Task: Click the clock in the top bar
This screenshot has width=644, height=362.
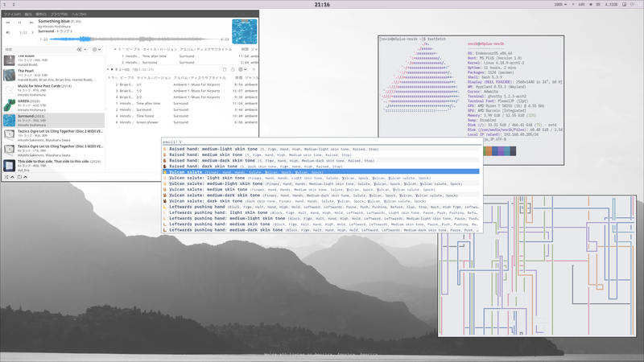Action: pyautogui.click(x=322, y=5)
